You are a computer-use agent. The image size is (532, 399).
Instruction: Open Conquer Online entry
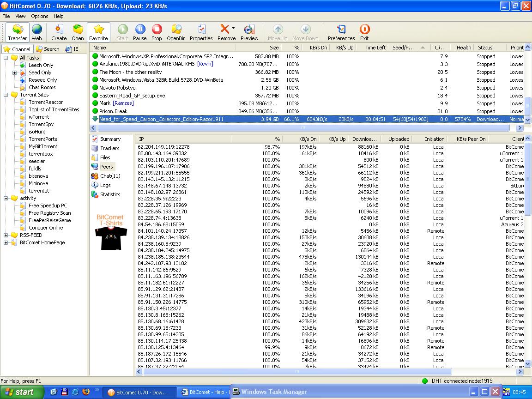click(46, 228)
